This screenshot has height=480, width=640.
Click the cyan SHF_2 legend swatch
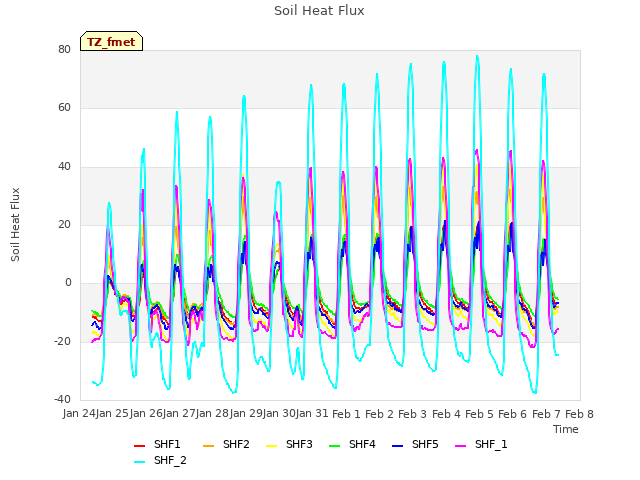coord(140,462)
